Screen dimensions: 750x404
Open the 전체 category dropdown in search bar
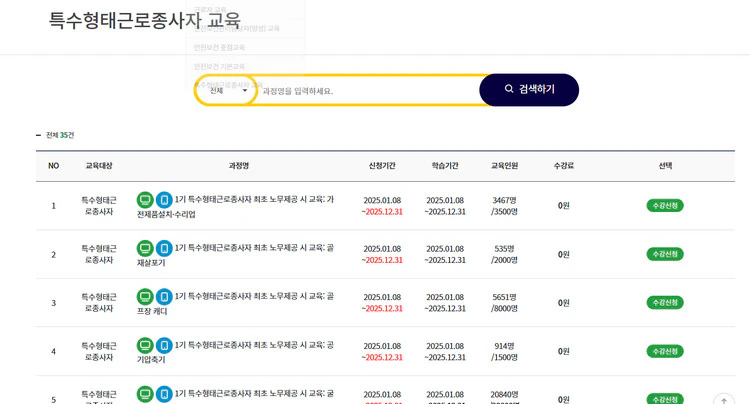228,90
